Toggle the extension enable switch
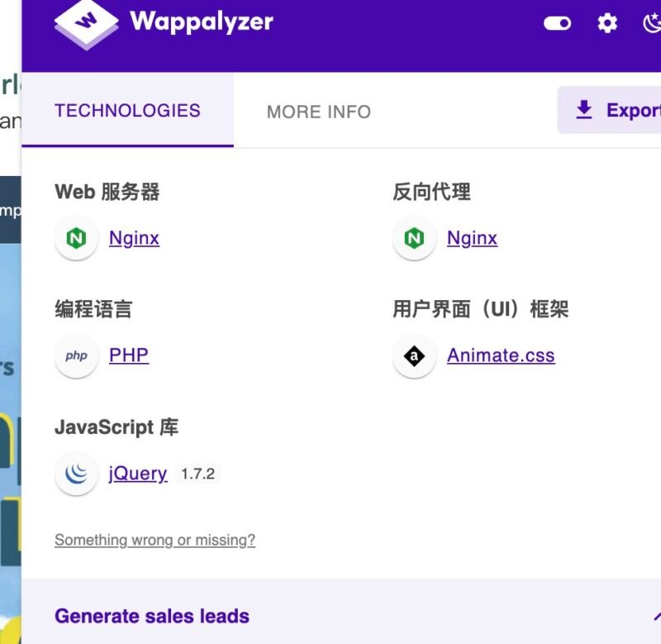This screenshot has height=644, width=661. point(558,23)
